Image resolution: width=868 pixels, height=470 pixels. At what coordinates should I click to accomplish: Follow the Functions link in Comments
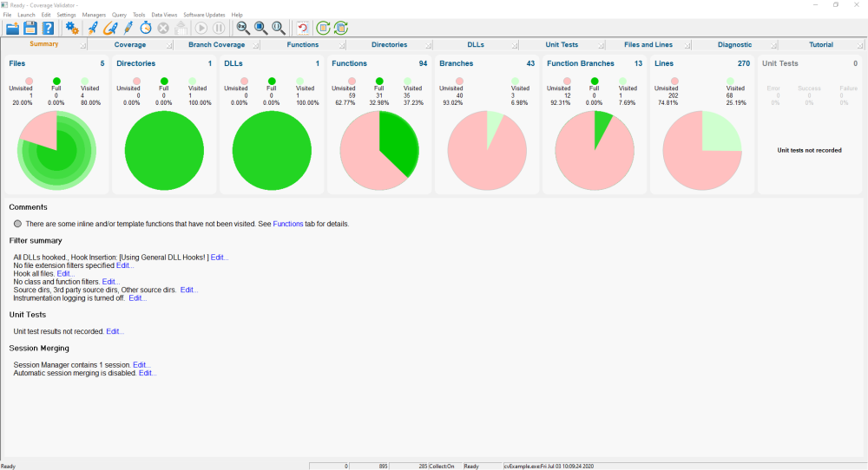click(x=288, y=224)
